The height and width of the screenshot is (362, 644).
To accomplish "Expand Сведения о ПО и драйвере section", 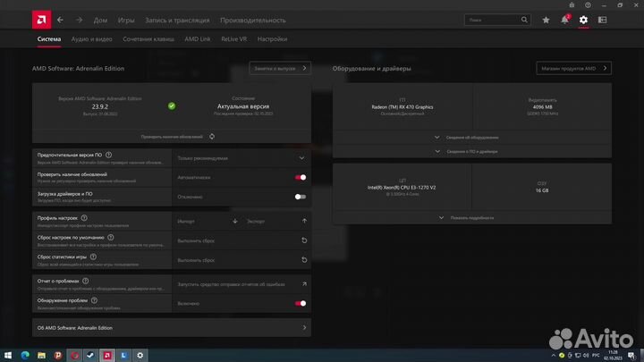I will pos(472,151).
